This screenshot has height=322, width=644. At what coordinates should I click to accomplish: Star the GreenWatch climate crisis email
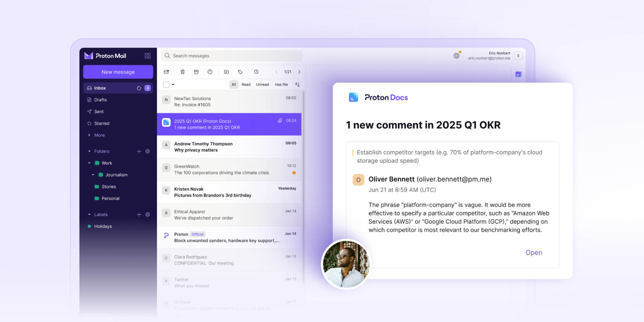coord(294,172)
